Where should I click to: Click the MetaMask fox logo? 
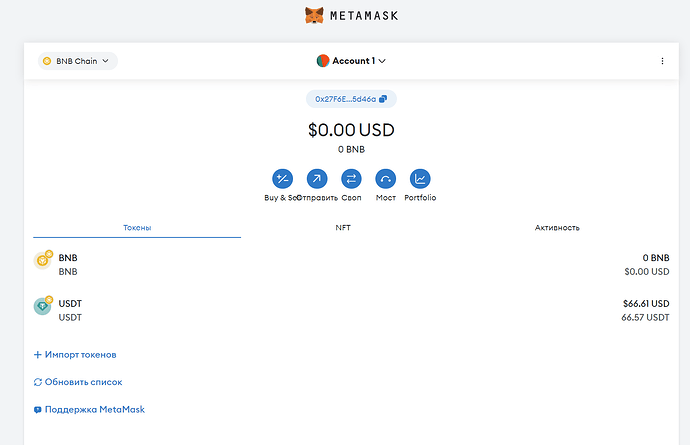314,15
